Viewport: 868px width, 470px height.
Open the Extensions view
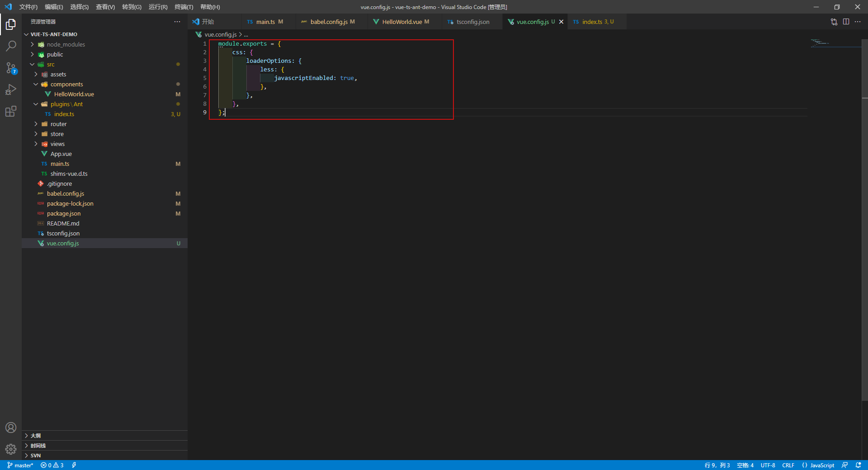pos(11,111)
